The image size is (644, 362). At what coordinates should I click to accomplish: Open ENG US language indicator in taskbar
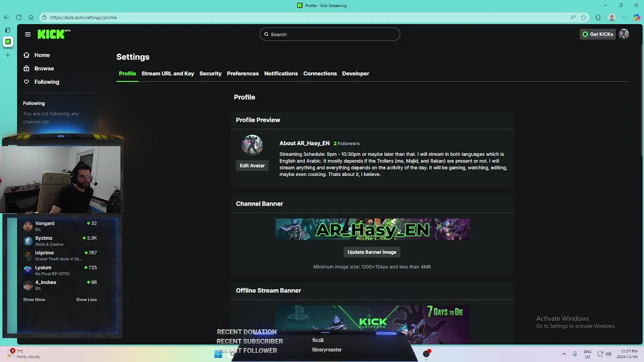tap(587, 354)
